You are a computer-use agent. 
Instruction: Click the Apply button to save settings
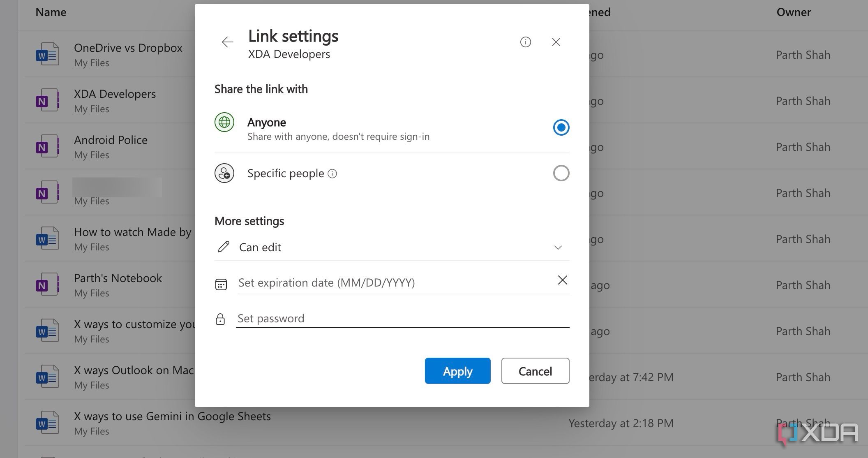(457, 371)
